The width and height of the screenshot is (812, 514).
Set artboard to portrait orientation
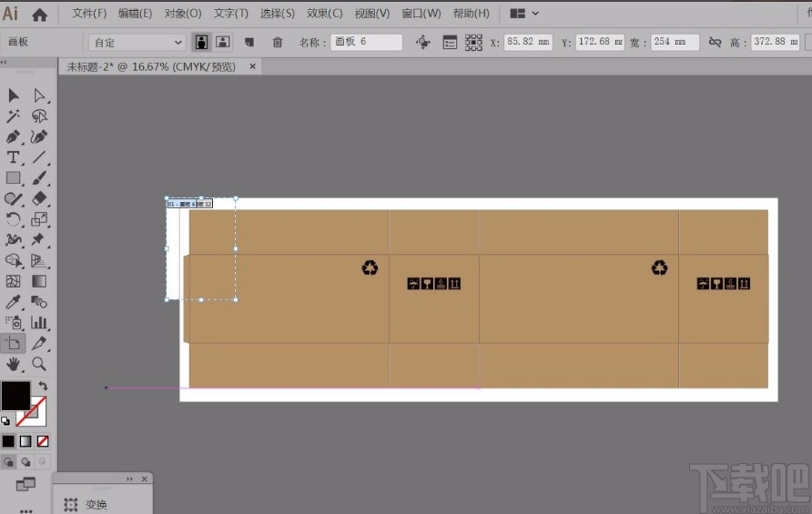pos(201,42)
